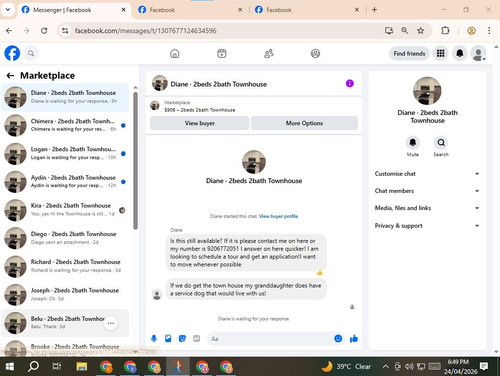This screenshot has height=376, width=500.
Task: Click browser reload icon
Action: [44, 31]
